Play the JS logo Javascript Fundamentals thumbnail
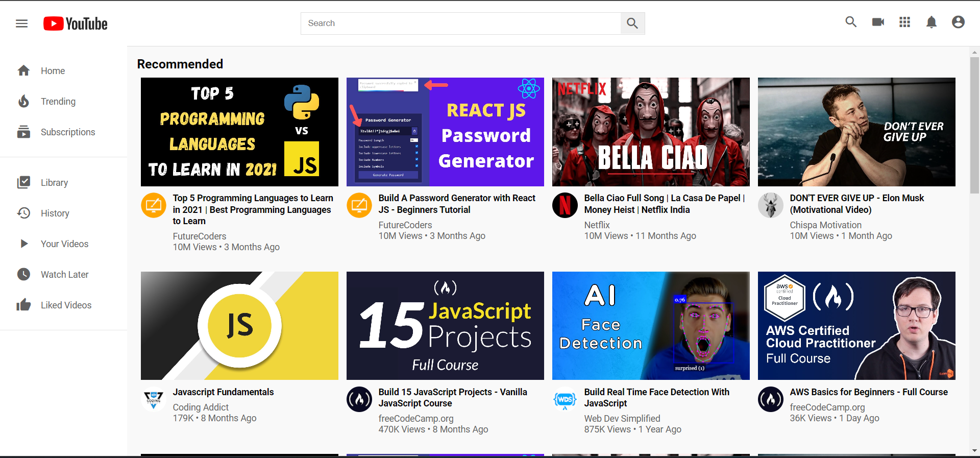 pyautogui.click(x=239, y=326)
